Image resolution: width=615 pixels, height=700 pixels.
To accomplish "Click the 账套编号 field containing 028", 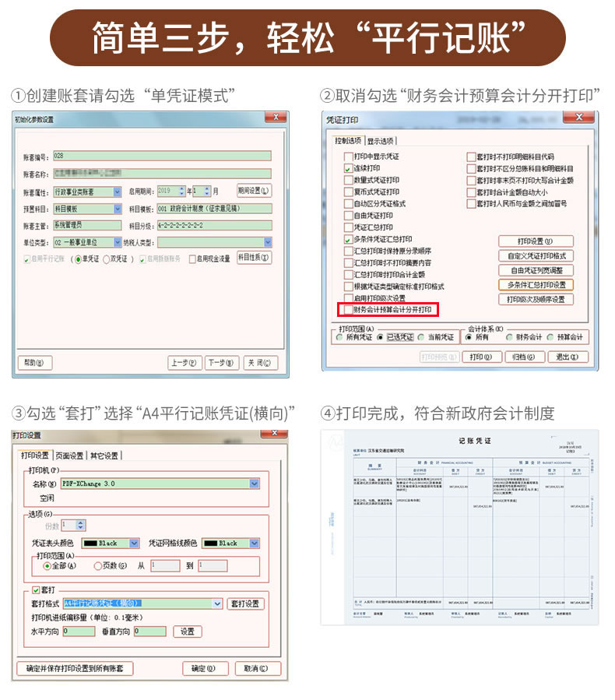I will [162, 156].
